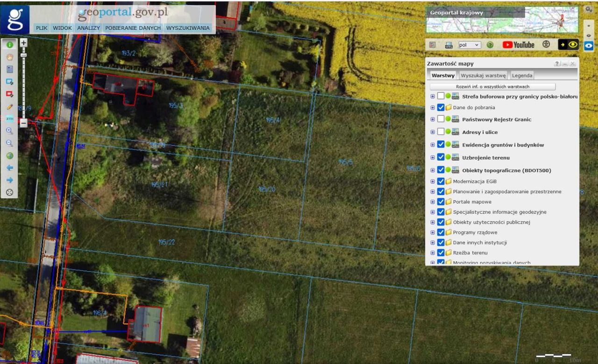
Task: Click Obiekty użyteczności publicznej layer name
Action: click(x=491, y=222)
